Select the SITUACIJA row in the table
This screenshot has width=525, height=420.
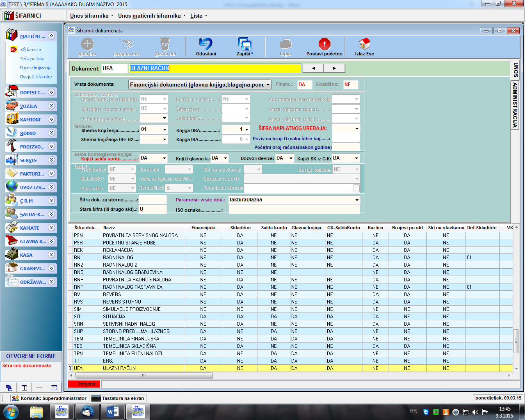[290, 317]
